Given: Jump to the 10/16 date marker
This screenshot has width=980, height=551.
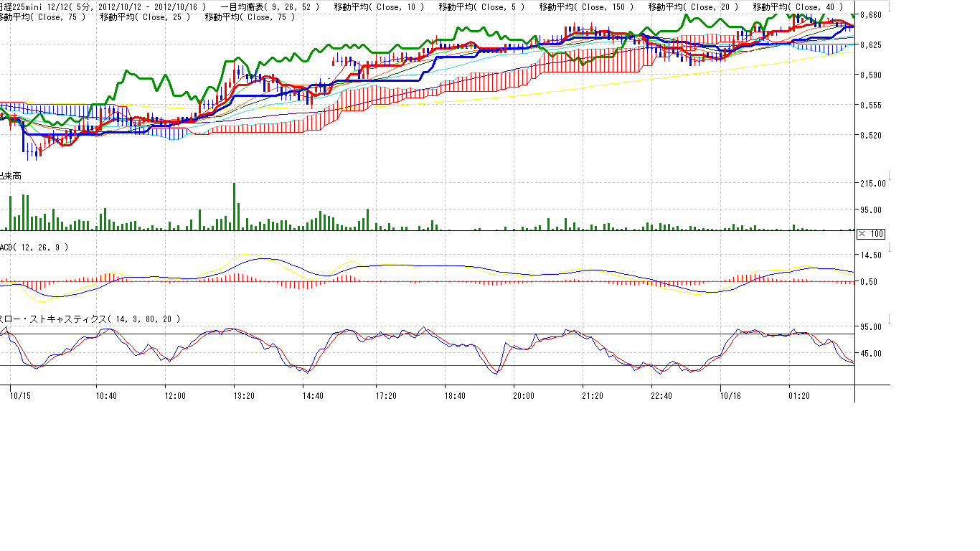Looking at the screenshot, I should coord(730,395).
